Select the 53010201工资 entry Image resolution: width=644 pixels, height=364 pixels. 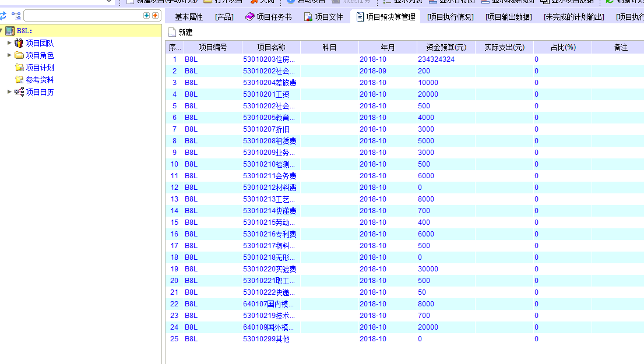(266, 94)
